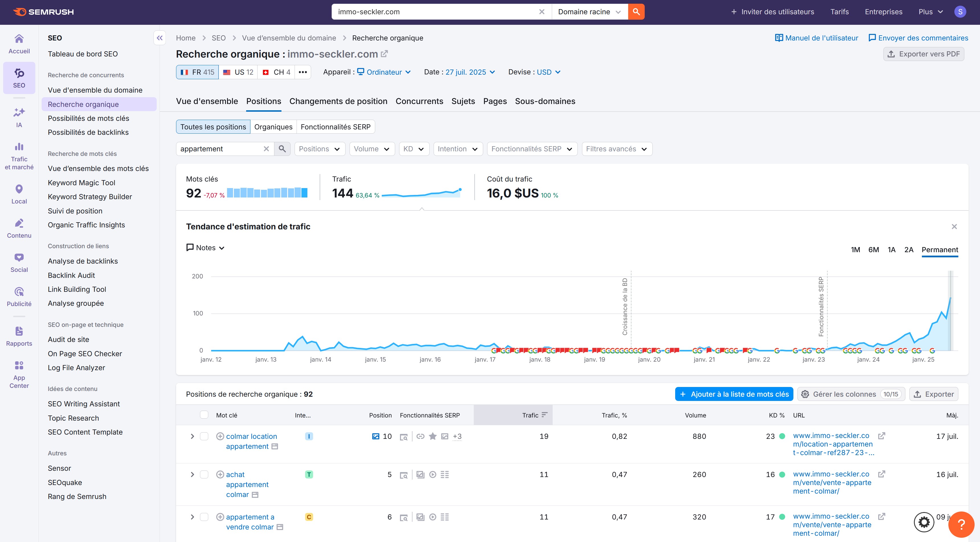Open the Contenu sidebar section
Screen dimensions: 980x542
[x=19, y=228]
